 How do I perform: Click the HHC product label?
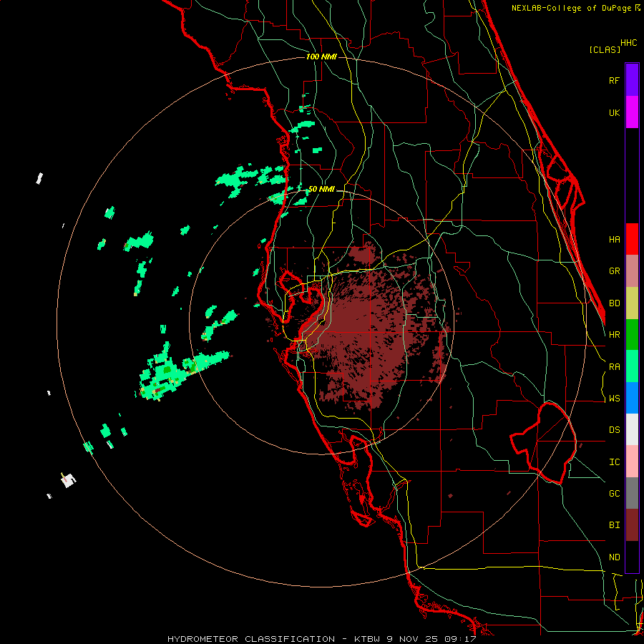[629, 43]
